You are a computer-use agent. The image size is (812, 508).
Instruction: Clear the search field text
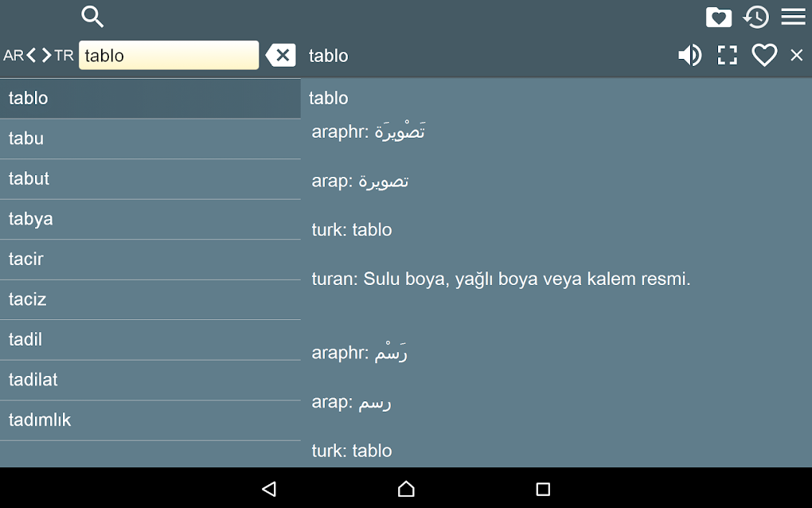pyautogui.click(x=280, y=55)
